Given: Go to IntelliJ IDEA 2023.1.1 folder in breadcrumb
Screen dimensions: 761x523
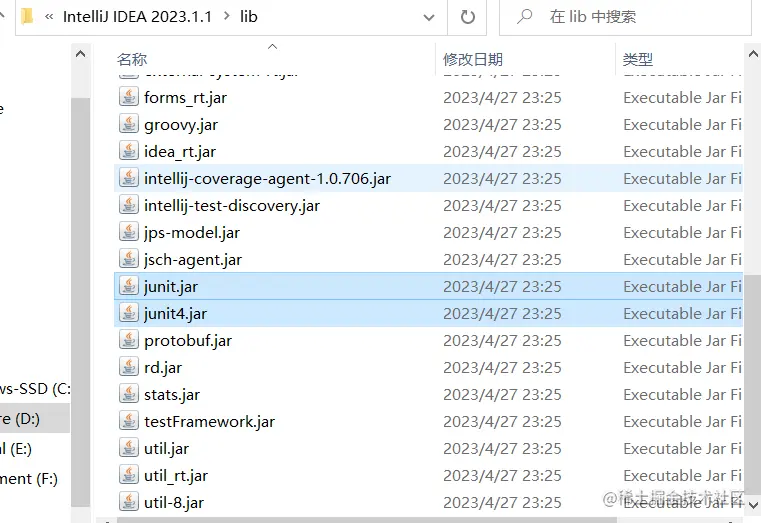Looking at the screenshot, I should [137, 16].
